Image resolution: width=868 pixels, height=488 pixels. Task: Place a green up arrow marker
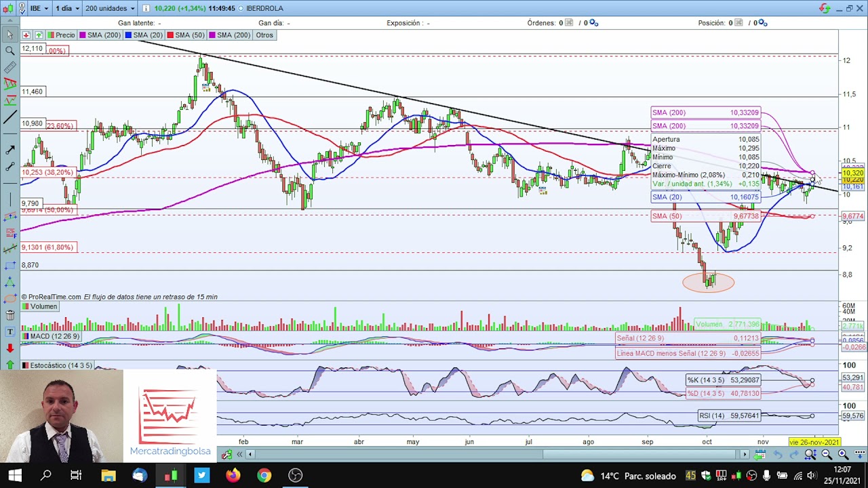(x=9, y=365)
